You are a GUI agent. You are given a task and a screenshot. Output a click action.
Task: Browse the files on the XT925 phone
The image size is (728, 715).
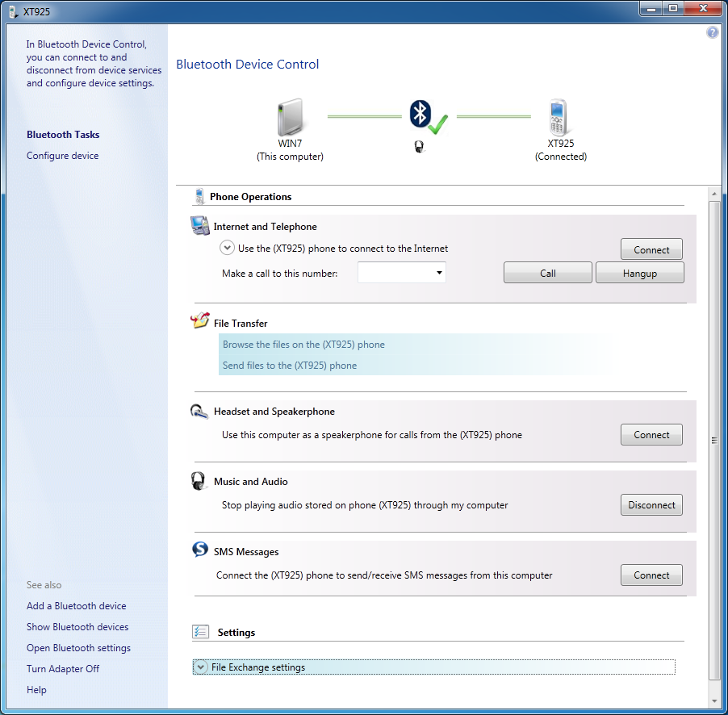click(303, 345)
